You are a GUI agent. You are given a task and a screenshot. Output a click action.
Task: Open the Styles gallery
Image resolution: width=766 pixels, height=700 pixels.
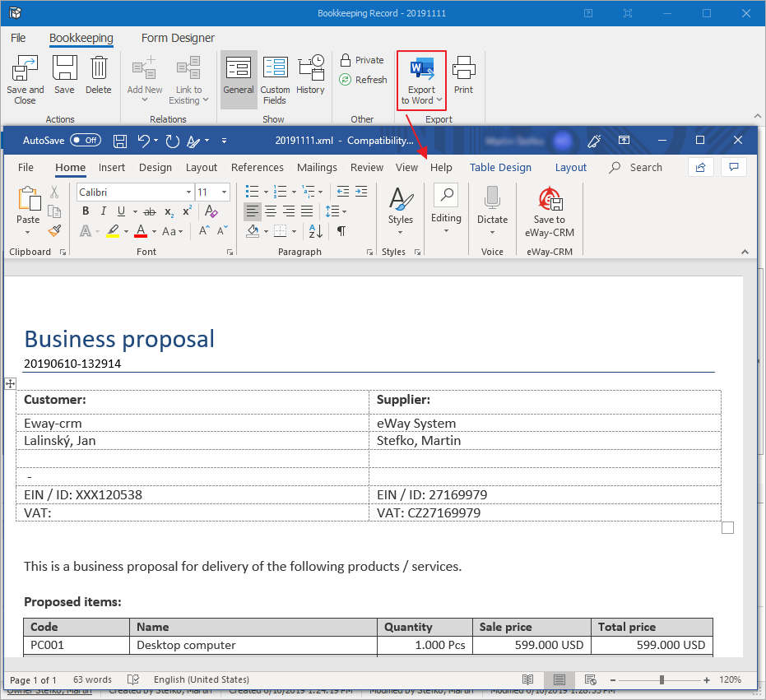pyautogui.click(x=401, y=211)
